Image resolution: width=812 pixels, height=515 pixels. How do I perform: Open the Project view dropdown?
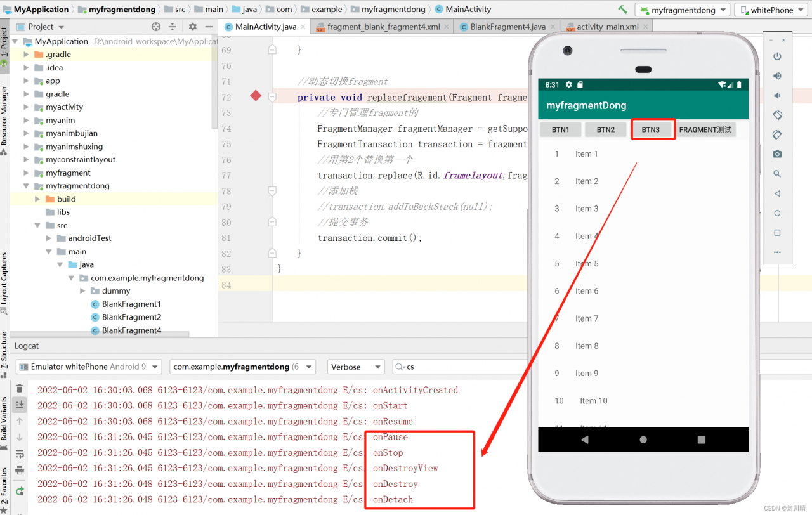pyautogui.click(x=41, y=27)
